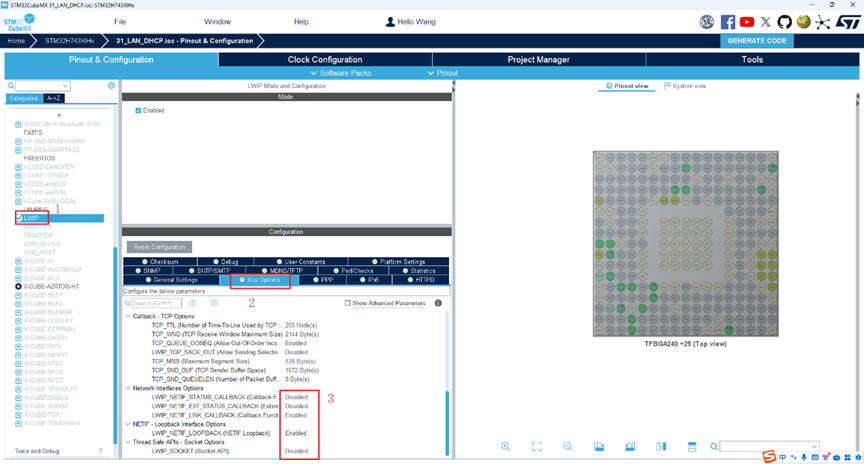864x464 pixels.
Task: Toggle horizontal split of the pinout view
Action: tap(692, 446)
